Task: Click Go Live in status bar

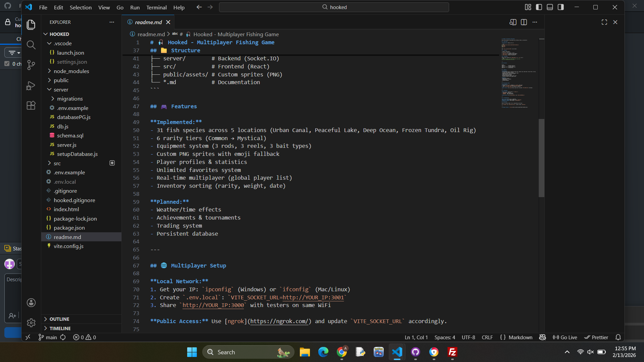Action: click(x=565, y=337)
